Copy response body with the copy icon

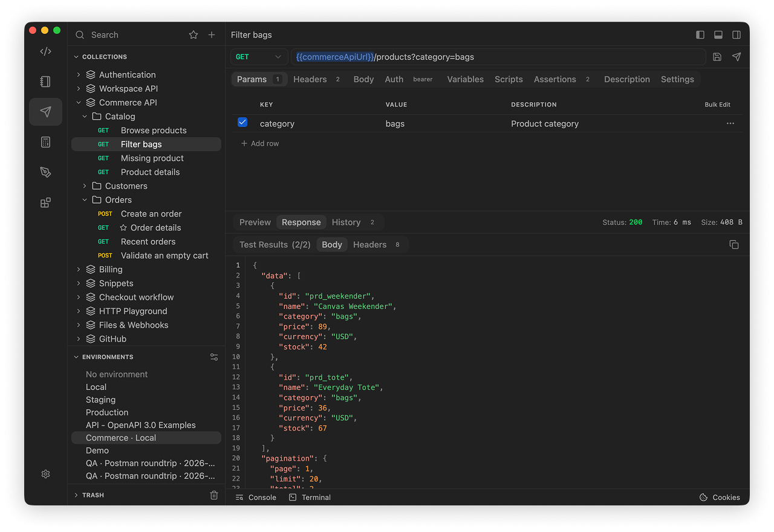pyautogui.click(x=734, y=245)
